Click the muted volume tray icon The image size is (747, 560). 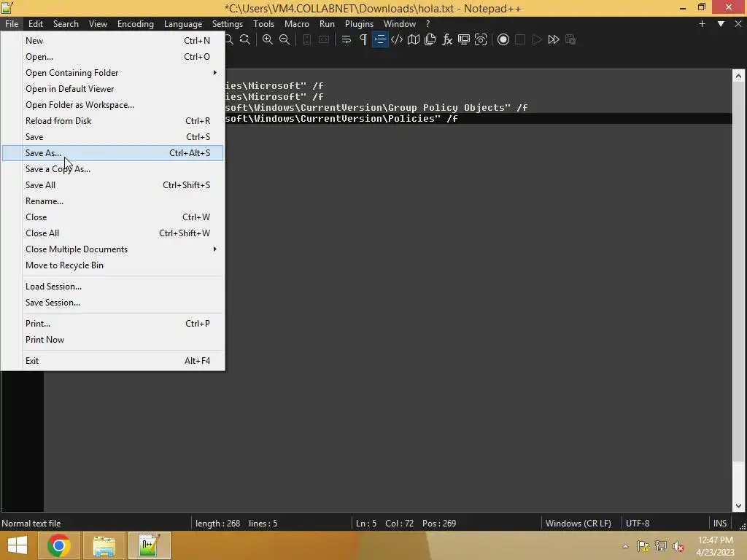(678, 546)
